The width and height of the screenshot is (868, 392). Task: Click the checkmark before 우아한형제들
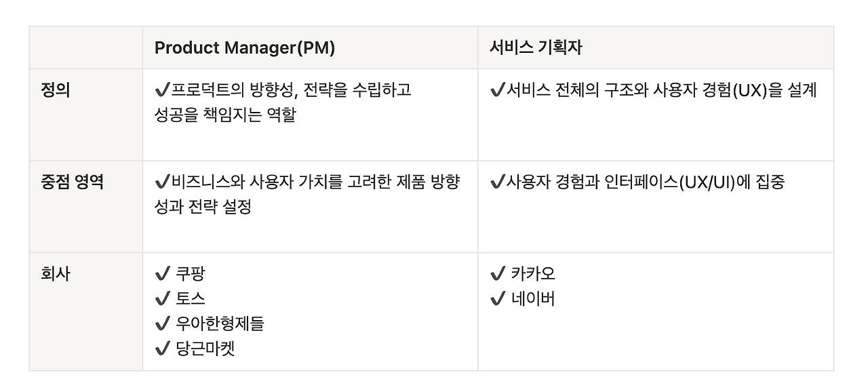tap(162, 324)
